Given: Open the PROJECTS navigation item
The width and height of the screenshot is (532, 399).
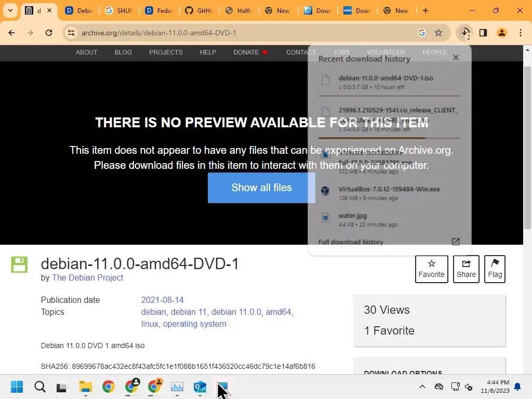Looking at the screenshot, I should tap(166, 52).
